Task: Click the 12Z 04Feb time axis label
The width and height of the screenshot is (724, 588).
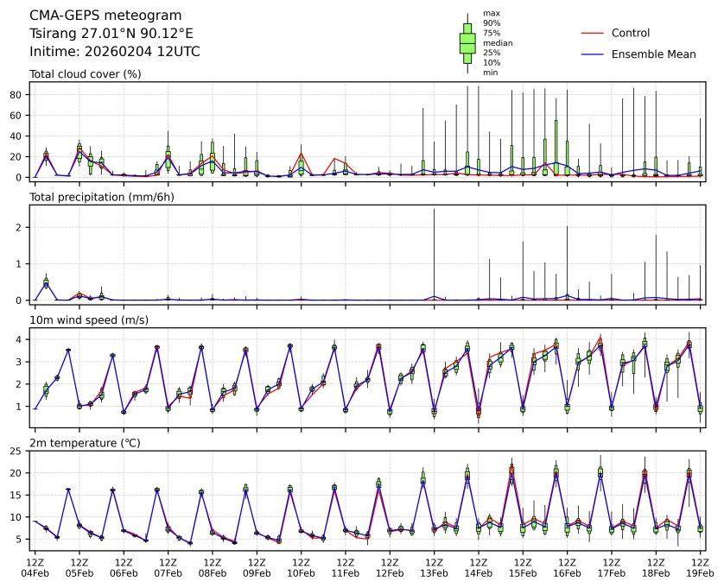Action: (x=35, y=567)
